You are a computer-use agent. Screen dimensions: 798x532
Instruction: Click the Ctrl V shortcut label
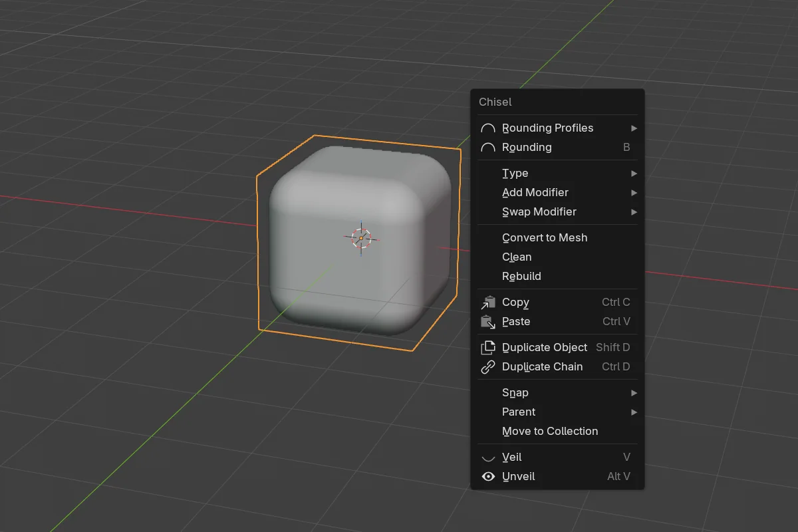[x=616, y=321]
